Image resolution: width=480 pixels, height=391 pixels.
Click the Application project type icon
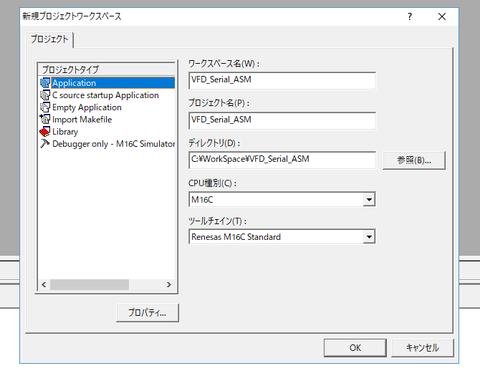click(x=45, y=83)
